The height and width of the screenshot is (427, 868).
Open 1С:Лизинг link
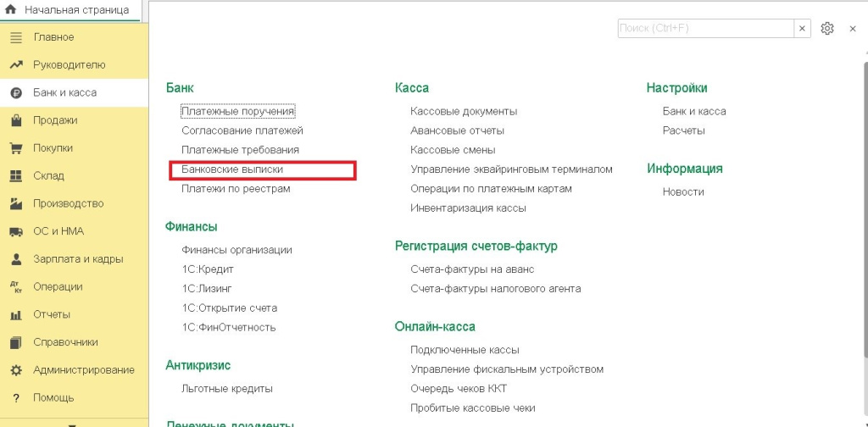click(x=207, y=289)
